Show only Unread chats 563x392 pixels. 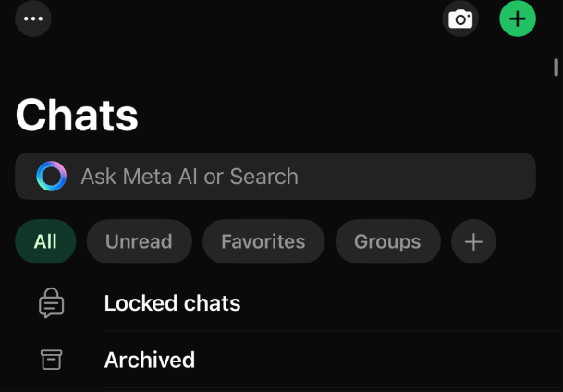(139, 242)
